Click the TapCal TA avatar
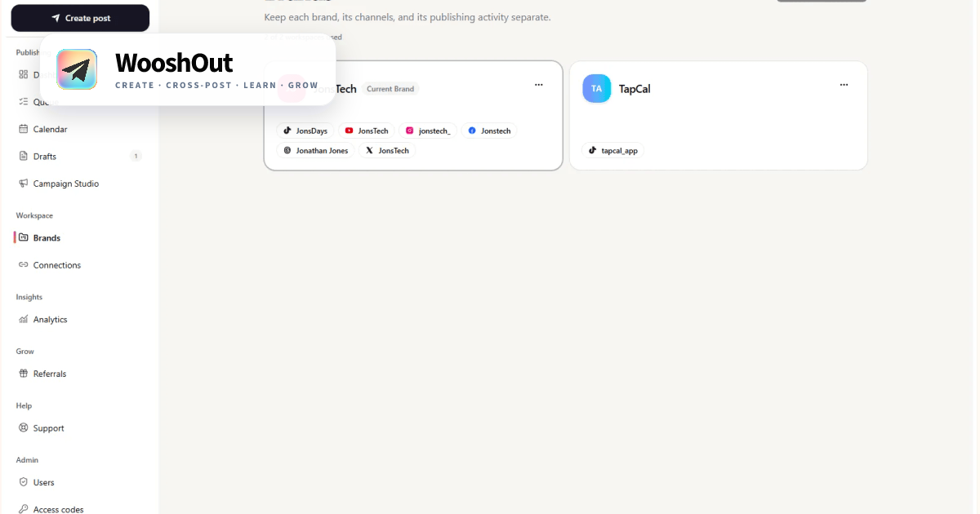The image size is (980, 514). point(596,88)
